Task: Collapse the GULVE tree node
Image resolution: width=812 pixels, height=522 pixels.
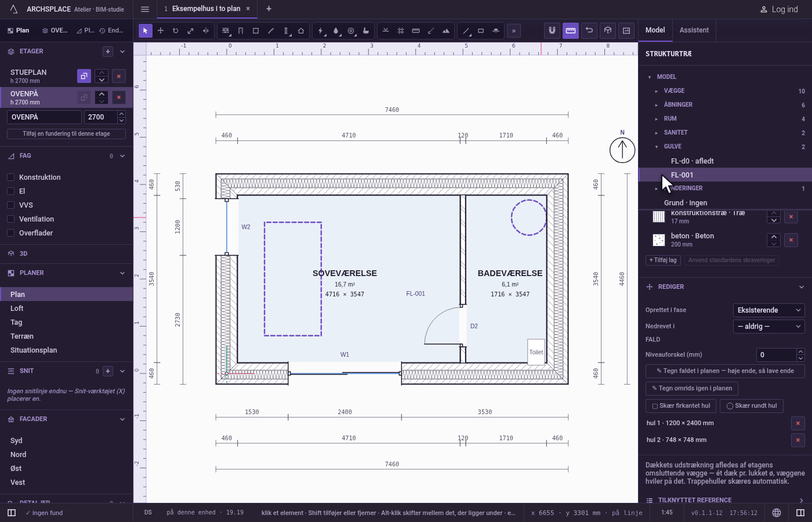Action: click(x=657, y=147)
